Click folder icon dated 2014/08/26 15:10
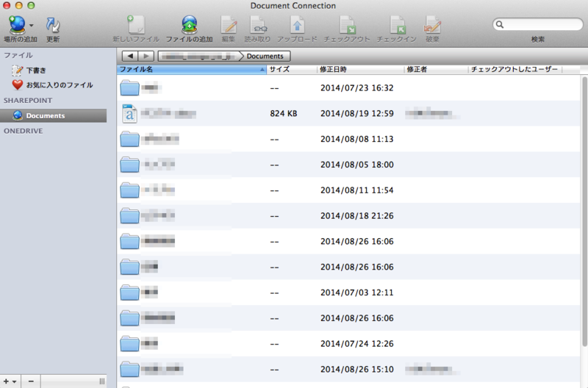Viewport: 588px width, 388px height. (130, 369)
